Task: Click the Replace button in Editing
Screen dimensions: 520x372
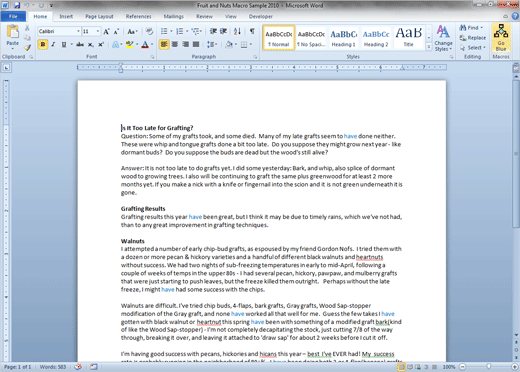Action: (473, 38)
